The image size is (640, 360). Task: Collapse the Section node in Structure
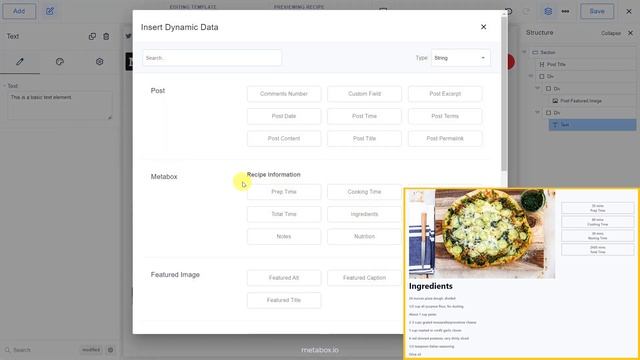524,52
